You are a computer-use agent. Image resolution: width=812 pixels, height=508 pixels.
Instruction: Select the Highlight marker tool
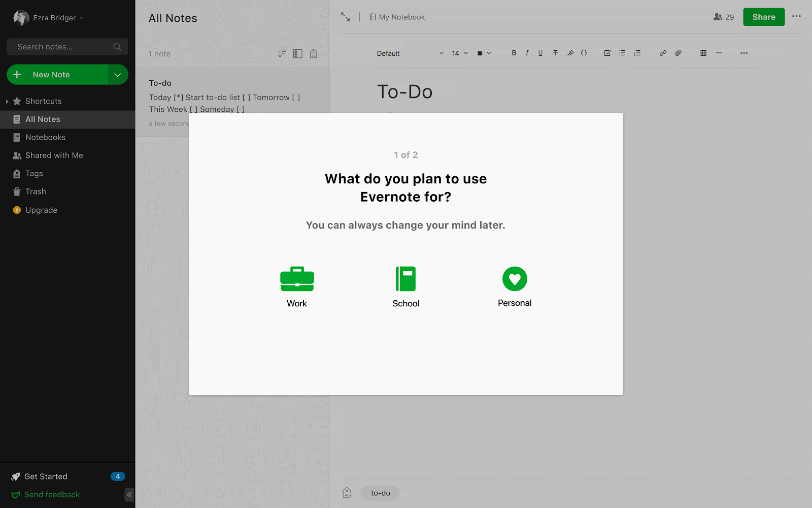(570, 53)
